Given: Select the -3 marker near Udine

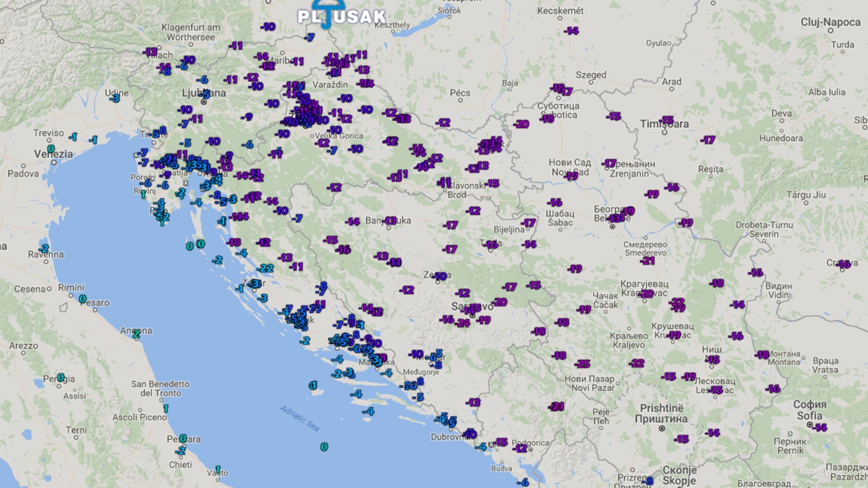Looking at the screenshot, I should [x=115, y=98].
